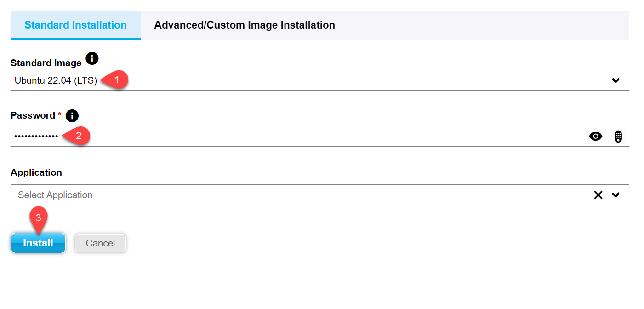Click red annotation marker number 3
The width and height of the screenshot is (644, 309).
(x=39, y=218)
